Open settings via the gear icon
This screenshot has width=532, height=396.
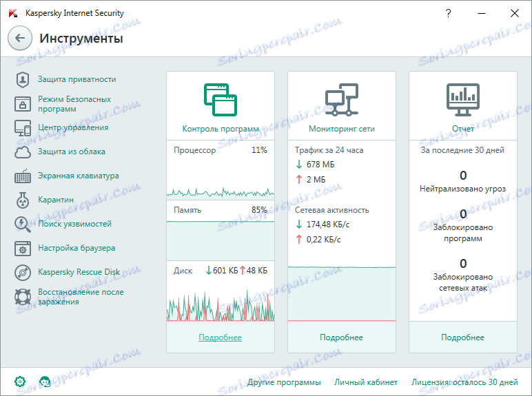(x=20, y=382)
